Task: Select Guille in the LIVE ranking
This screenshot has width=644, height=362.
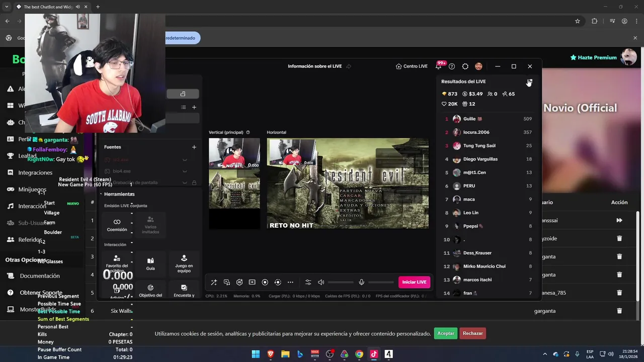Action: click(487, 119)
